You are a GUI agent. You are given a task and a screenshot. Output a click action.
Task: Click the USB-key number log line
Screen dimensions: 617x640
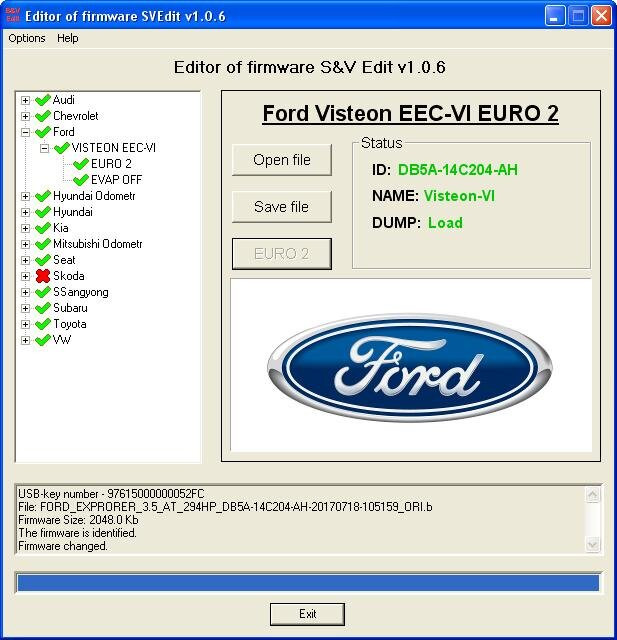pyautogui.click(x=111, y=494)
